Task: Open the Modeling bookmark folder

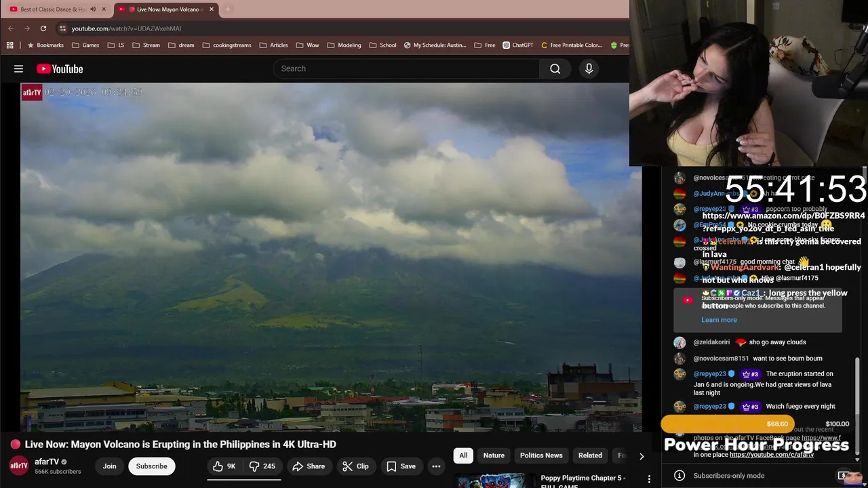Action: coord(344,45)
